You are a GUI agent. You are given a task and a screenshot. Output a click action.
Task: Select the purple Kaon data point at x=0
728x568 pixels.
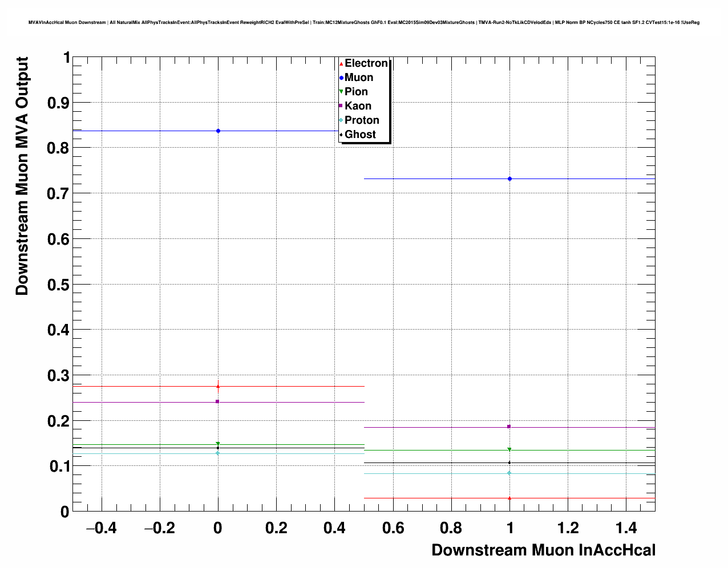[217, 401]
